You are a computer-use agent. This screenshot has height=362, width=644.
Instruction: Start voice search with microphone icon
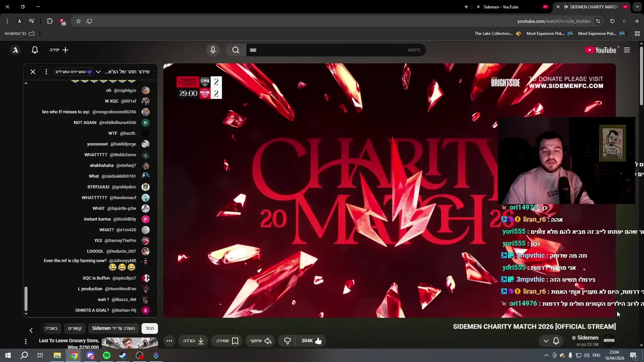[x=213, y=50]
